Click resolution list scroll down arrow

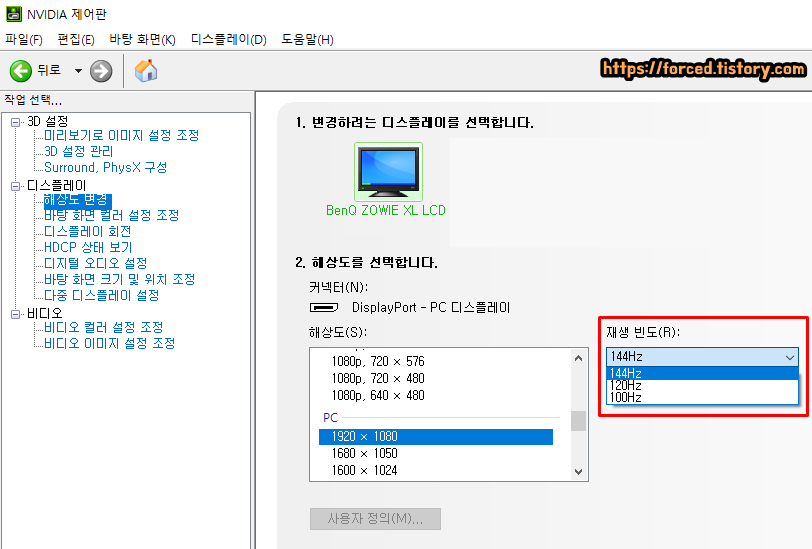578,472
